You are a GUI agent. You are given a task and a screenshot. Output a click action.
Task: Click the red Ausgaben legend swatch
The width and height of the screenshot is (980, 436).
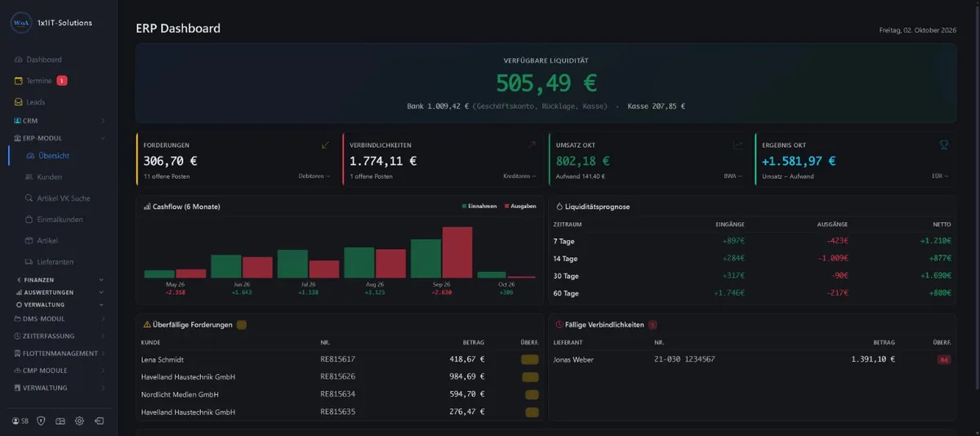pyautogui.click(x=507, y=207)
